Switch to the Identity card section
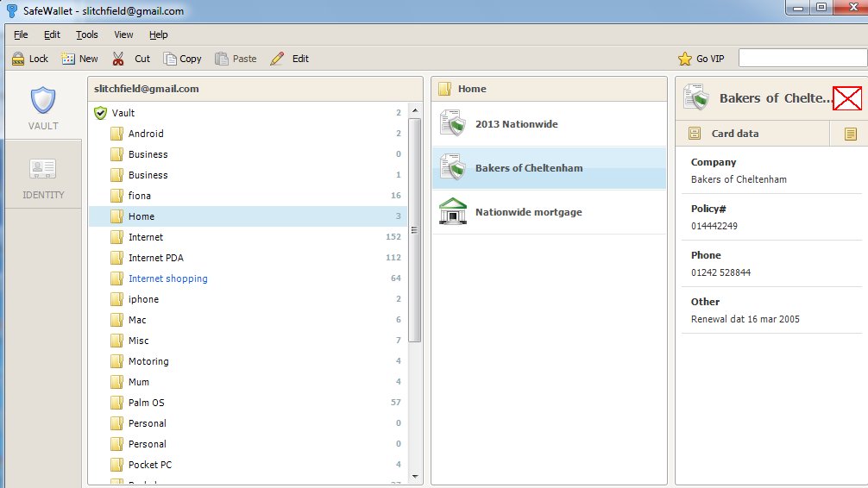868x488 pixels. (43, 178)
